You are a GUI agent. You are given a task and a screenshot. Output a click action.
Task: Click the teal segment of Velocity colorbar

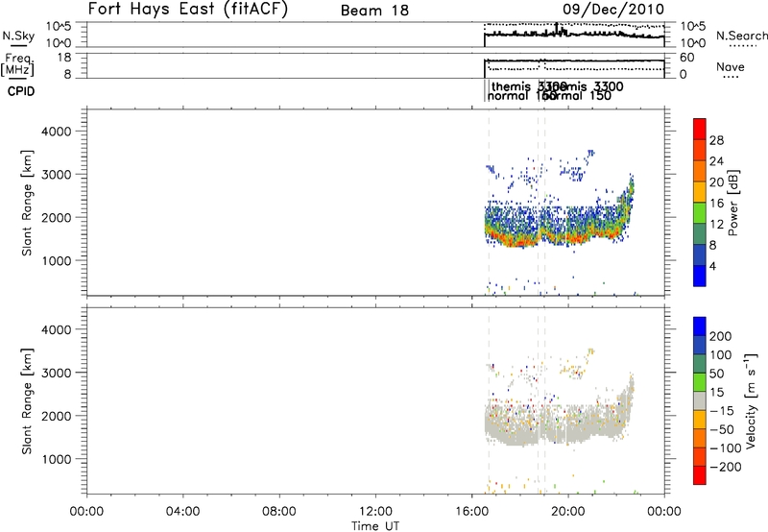click(700, 364)
